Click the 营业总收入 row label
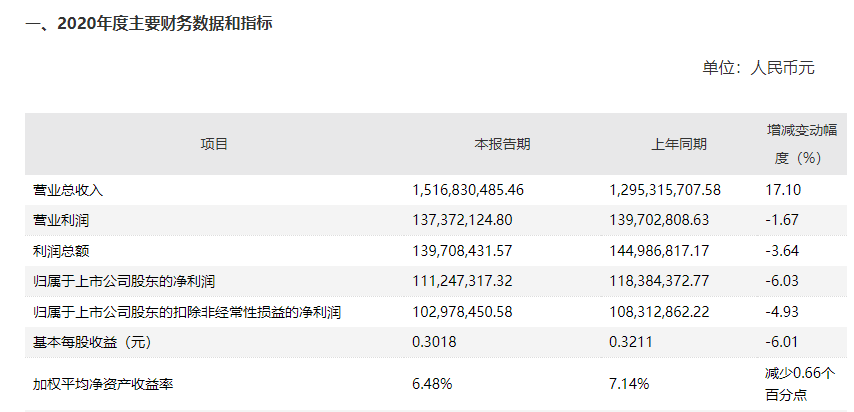This screenshot has height=412, width=854. [68, 189]
